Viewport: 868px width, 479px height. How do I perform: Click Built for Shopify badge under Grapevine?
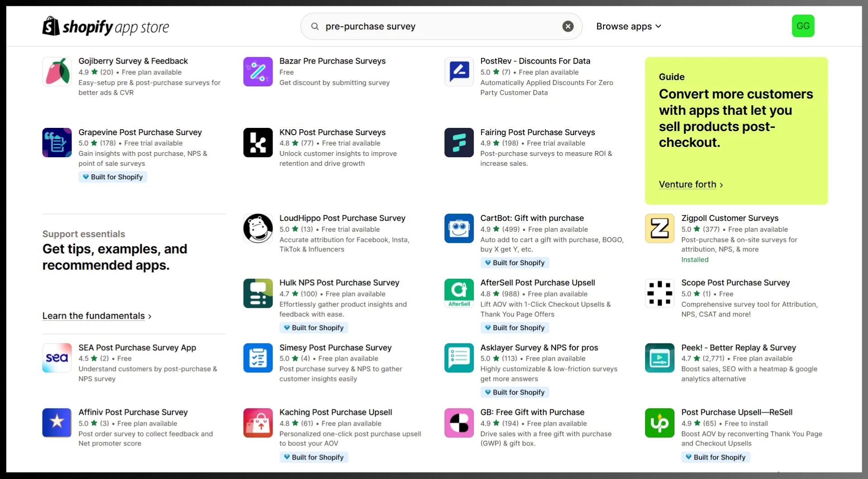coord(113,177)
